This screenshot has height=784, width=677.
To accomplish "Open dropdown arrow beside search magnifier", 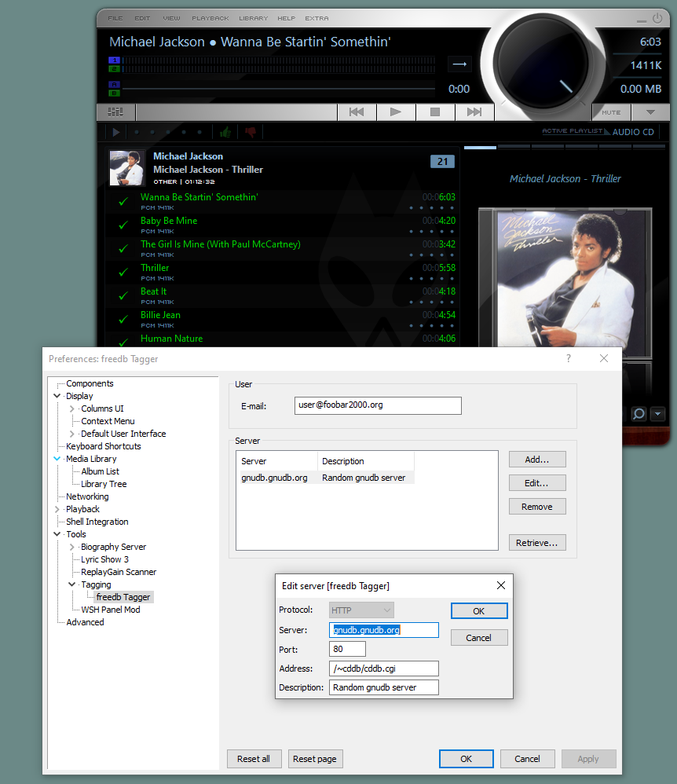I will pos(658,414).
